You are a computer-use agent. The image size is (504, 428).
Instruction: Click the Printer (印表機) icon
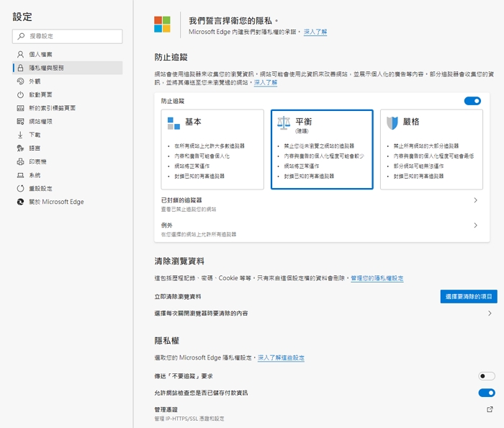point(20,161)
